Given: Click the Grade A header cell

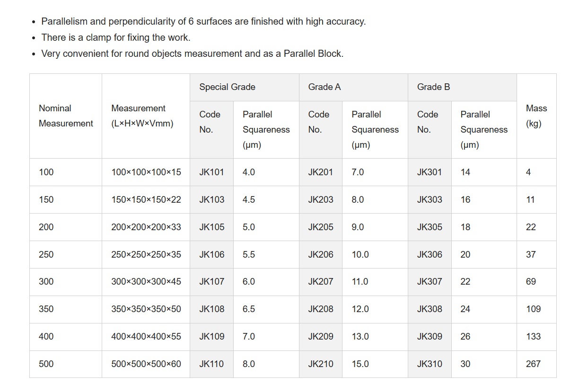Looking at the screenshot, I should tap(353, 87).
